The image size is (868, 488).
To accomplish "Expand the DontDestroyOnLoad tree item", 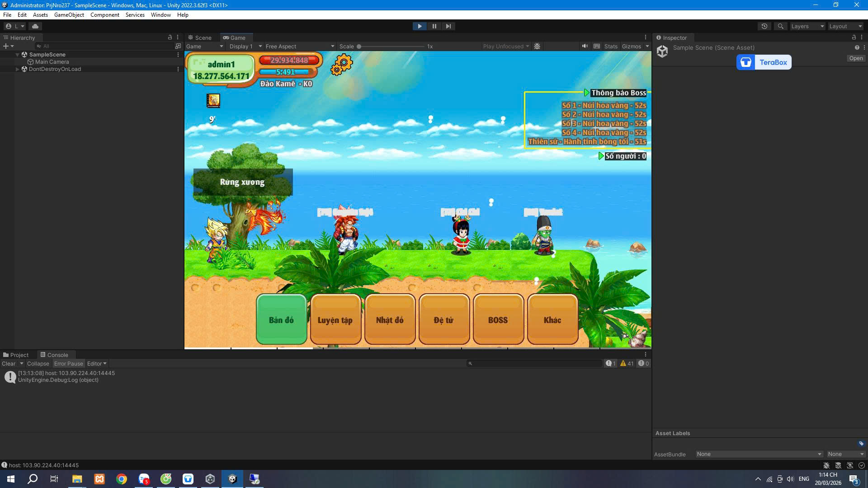I will tap(18, 69).
